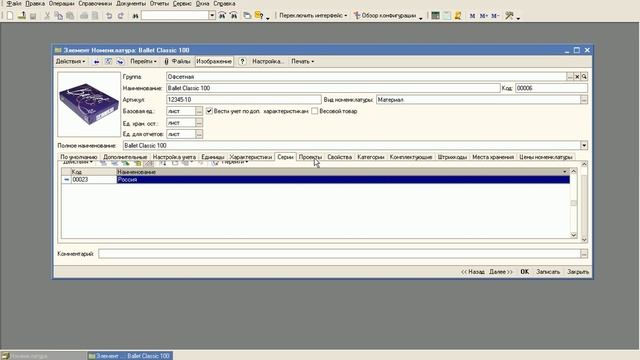Open the calendar icon in toolbar
640x360 pixels.
pyautogui.click(x=447, y=16)
